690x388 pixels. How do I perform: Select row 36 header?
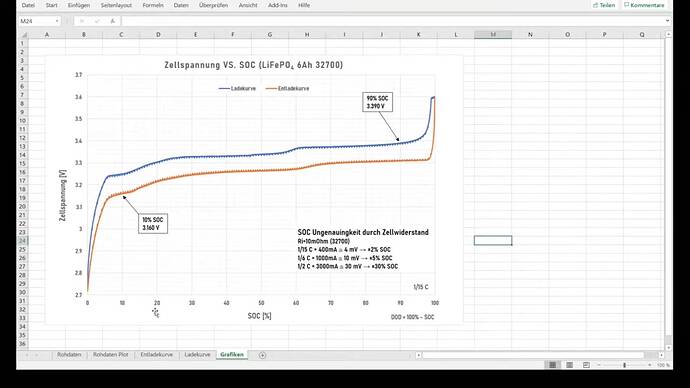[22, 344]
